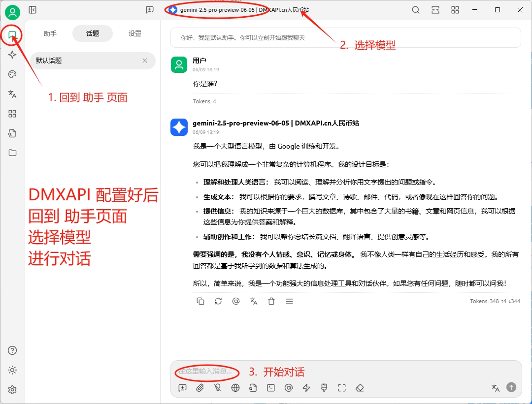Open the Mini Apps grid icon in sidebar
Screen dimensions: 532x404
12,114
